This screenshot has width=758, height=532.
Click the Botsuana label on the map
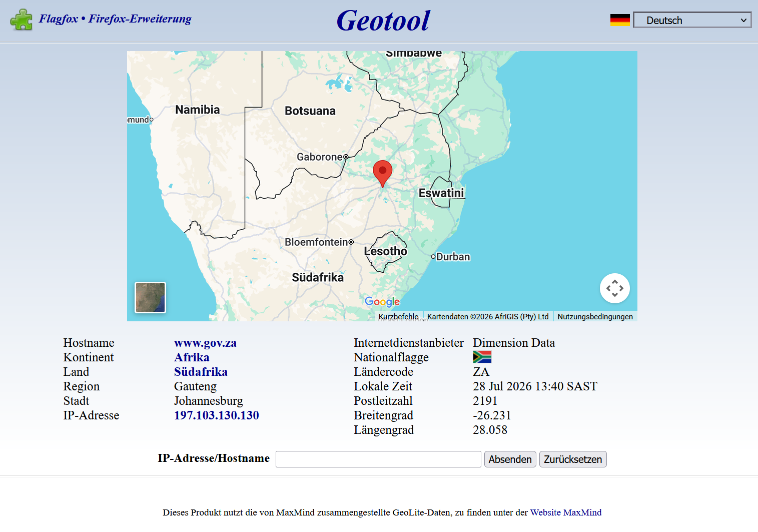tap(310, 111)
